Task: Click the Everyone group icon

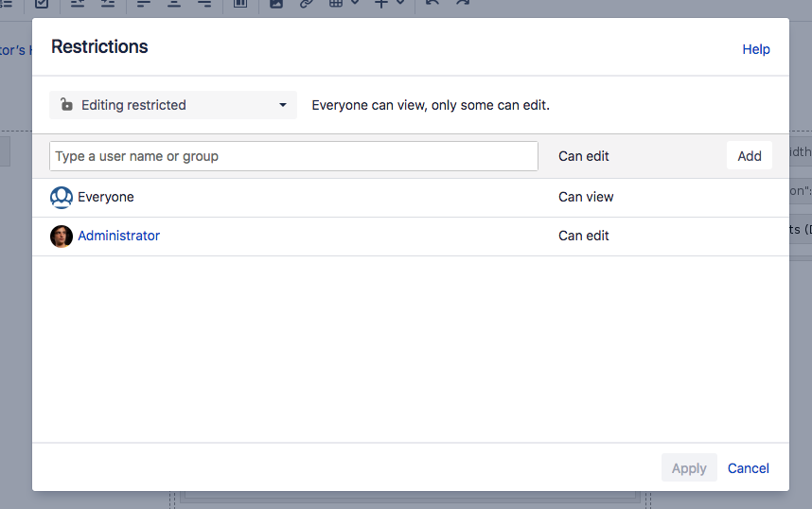Action: coord(62,198)
